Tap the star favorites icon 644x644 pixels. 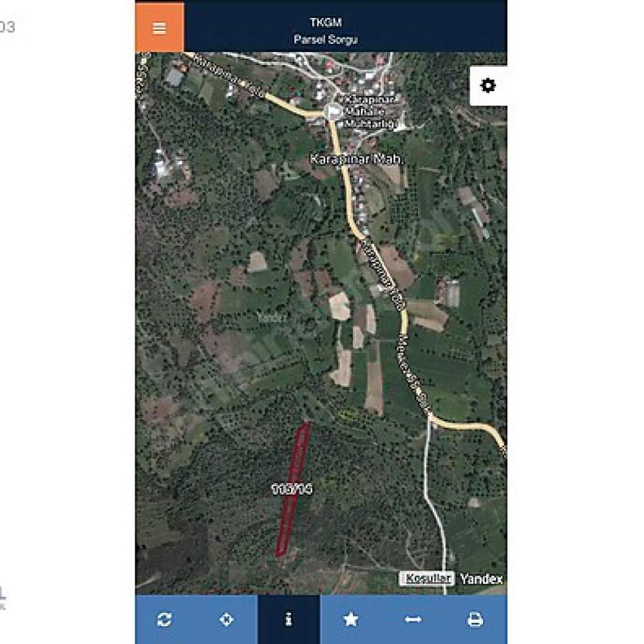(351, 619)
